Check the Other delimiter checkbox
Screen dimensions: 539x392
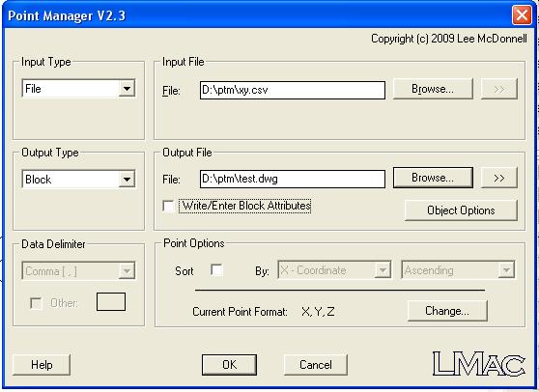click(36, 303)
